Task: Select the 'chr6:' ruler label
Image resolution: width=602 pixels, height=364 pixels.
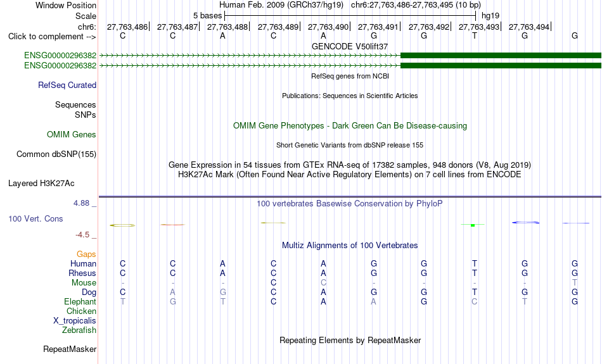Action: click(x=87, y=27)
